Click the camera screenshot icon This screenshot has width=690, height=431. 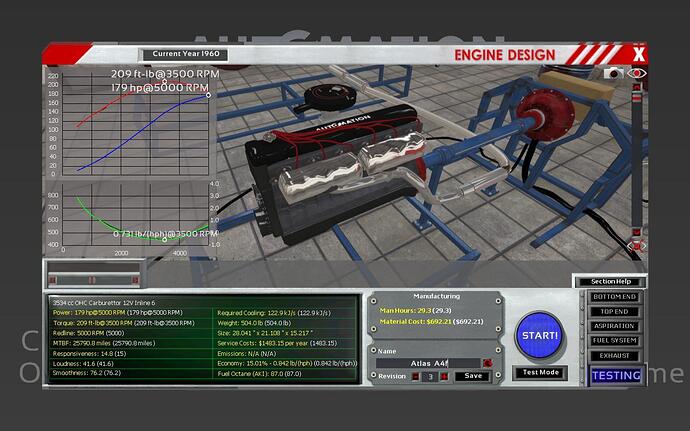pos(613,73)
